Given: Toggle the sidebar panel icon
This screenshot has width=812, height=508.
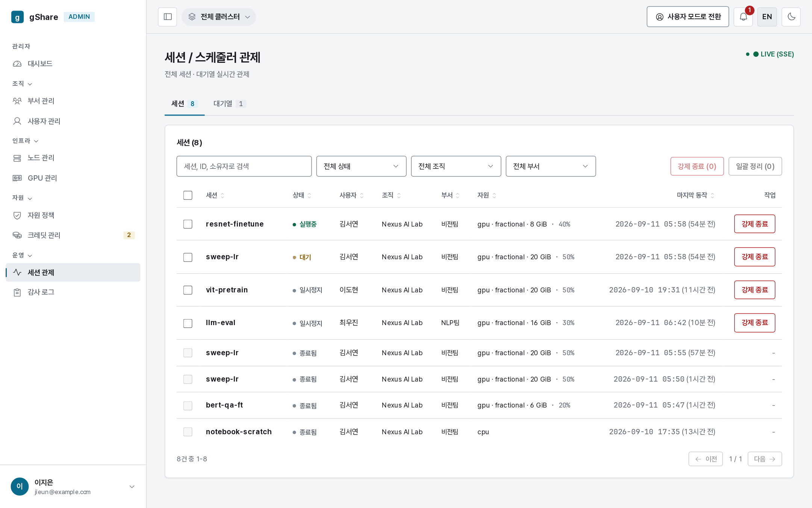Looking at the screenshot, I should coord(167,17).
